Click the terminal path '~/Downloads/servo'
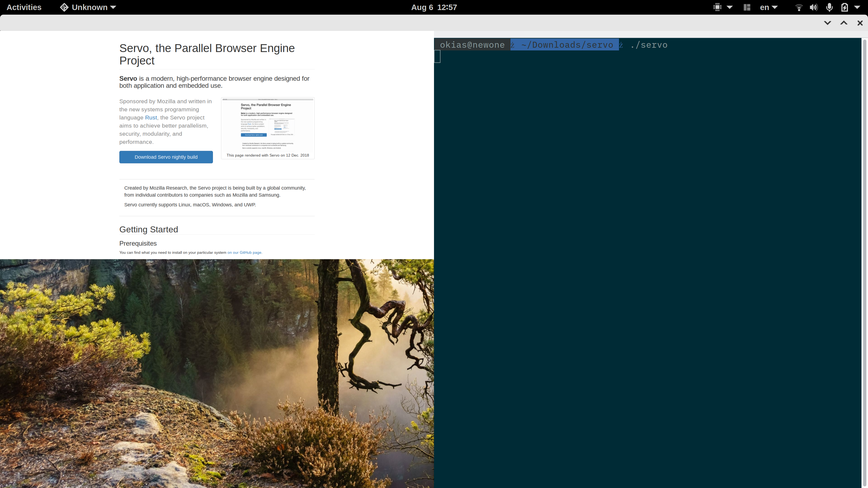Image resolution: width=868 pixels, height=488 pixels. 567,45
